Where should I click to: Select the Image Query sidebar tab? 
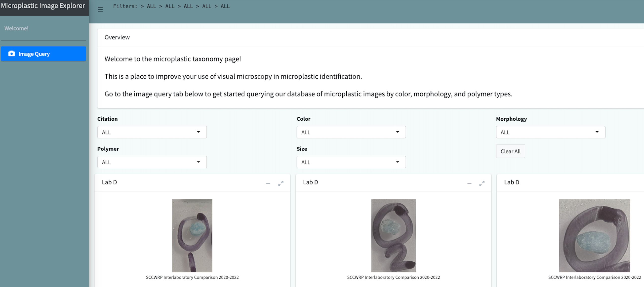(43, 54)
